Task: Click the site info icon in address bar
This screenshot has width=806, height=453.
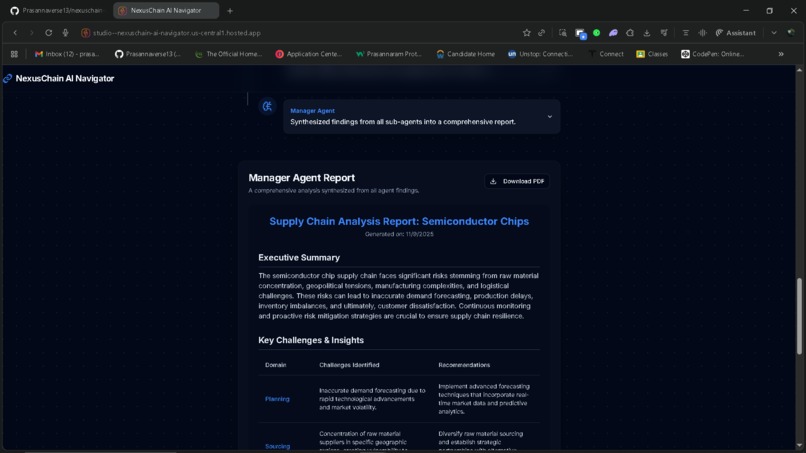Action: 85,33
